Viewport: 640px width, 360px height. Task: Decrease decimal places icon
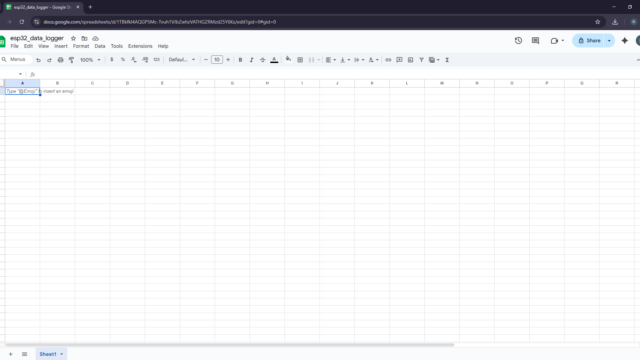coord(134,60)
